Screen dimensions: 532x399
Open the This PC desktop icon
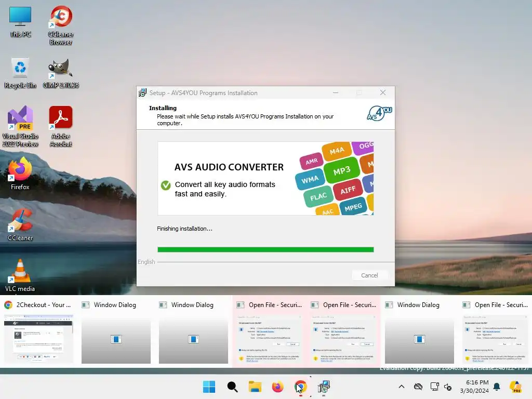pyautogui.click(x=20, y=22)
